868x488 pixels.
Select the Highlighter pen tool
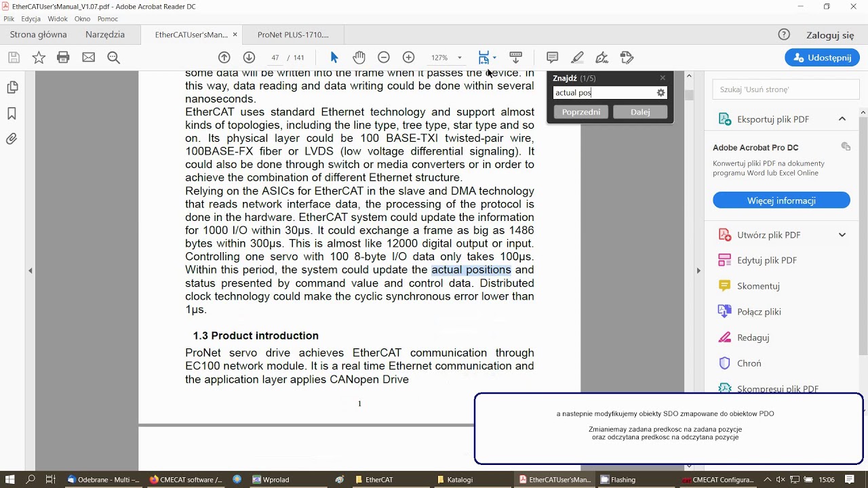pyautogui.click(x=577, y=58)
